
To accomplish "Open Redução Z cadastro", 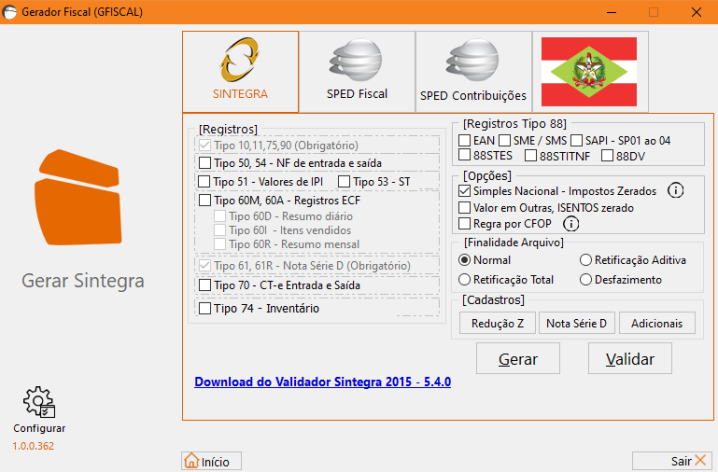I will pos(497,323).
